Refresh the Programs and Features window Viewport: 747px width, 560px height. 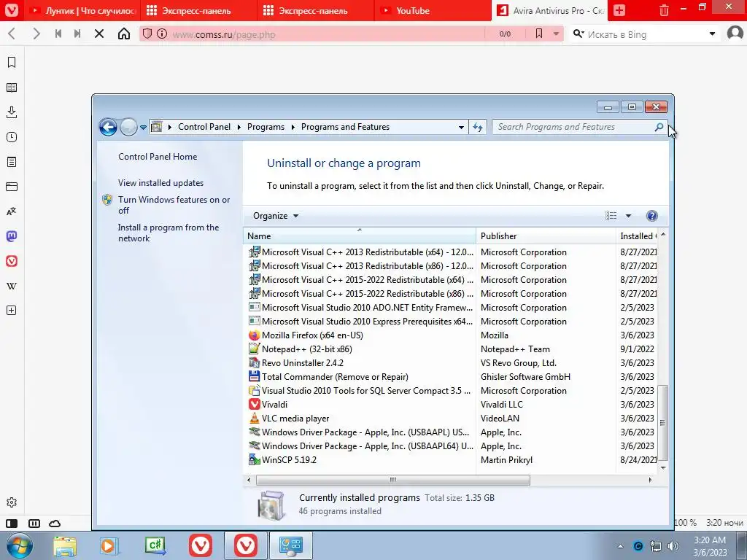[477, 127]
